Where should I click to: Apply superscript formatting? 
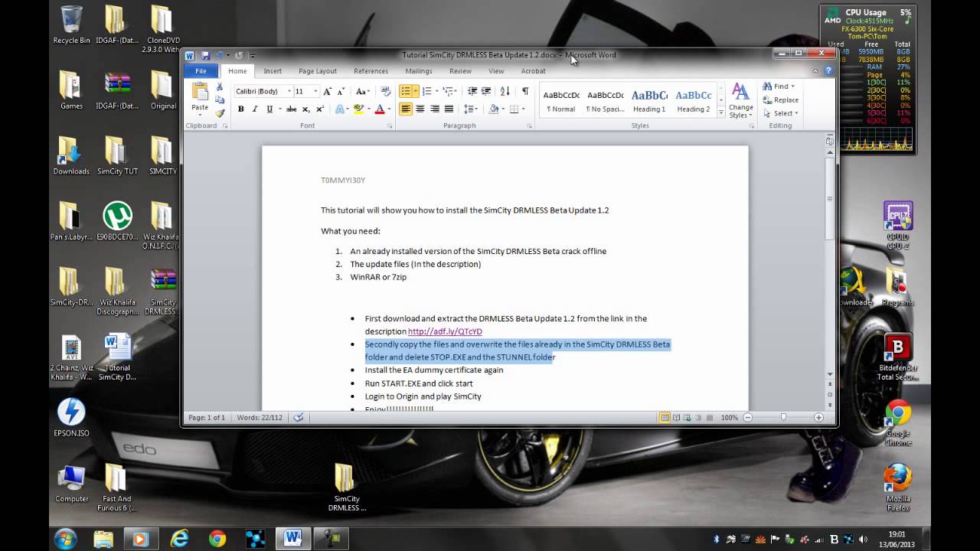[x=320, y=109]
